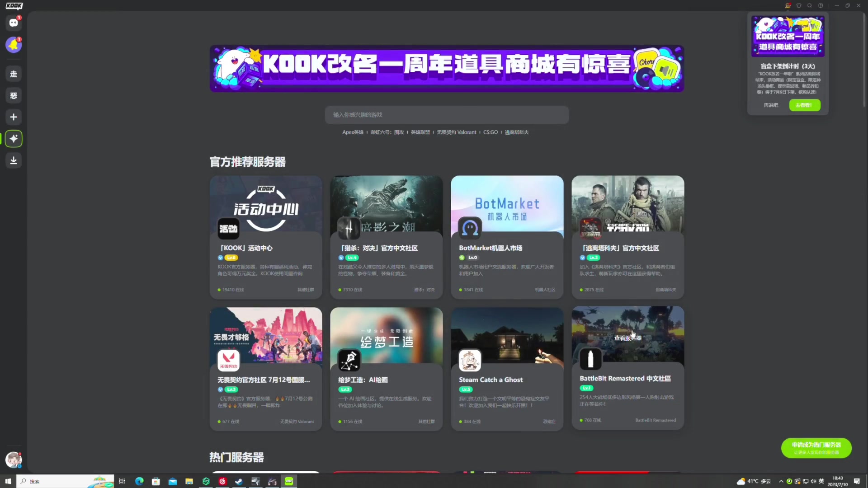Open the KOOK anniversary banner

click(447, 68)
